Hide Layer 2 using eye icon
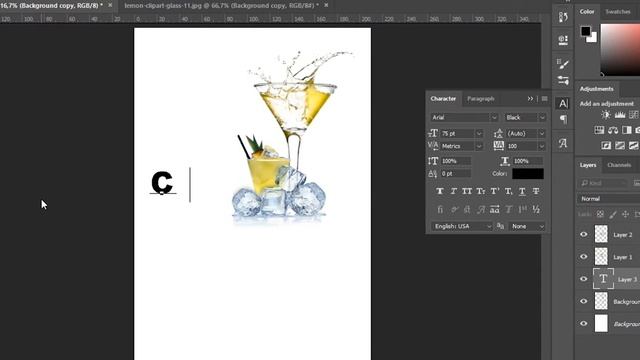The image size is (640, 360). pos(584,234)
